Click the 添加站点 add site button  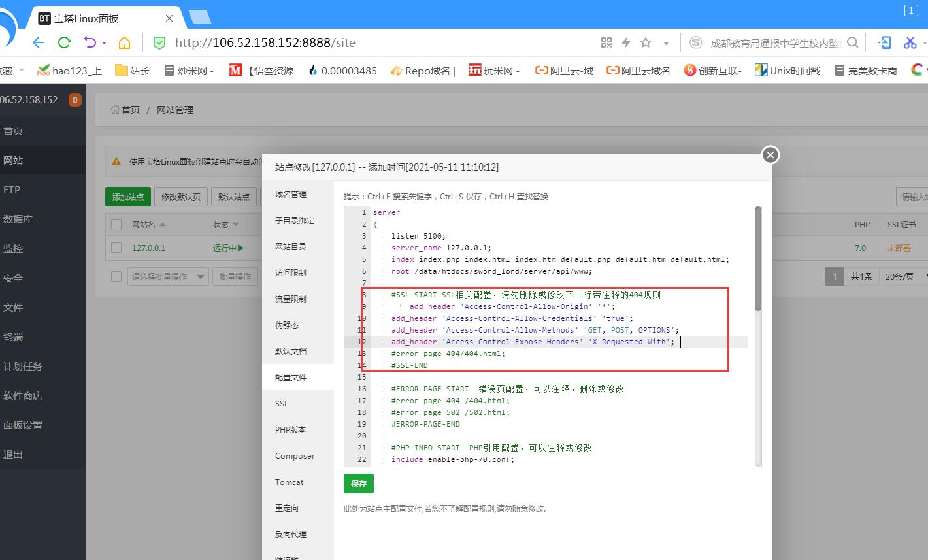(x=128, y=197)
